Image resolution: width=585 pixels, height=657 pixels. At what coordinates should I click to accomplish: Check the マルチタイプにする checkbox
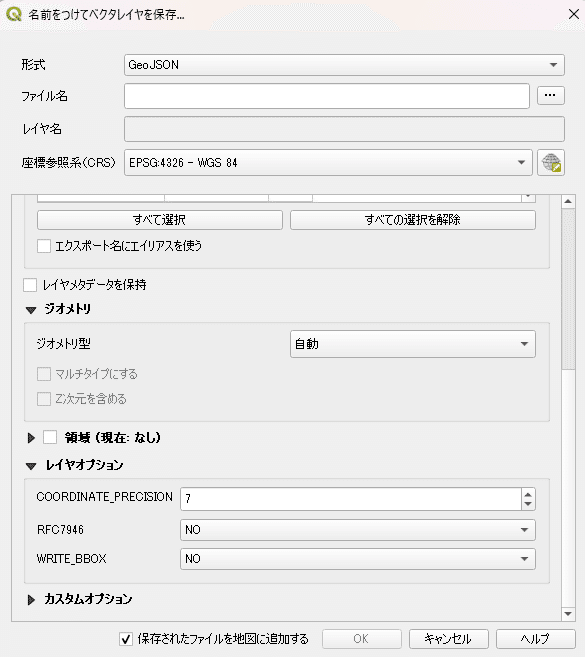click(x=44, y=374)
